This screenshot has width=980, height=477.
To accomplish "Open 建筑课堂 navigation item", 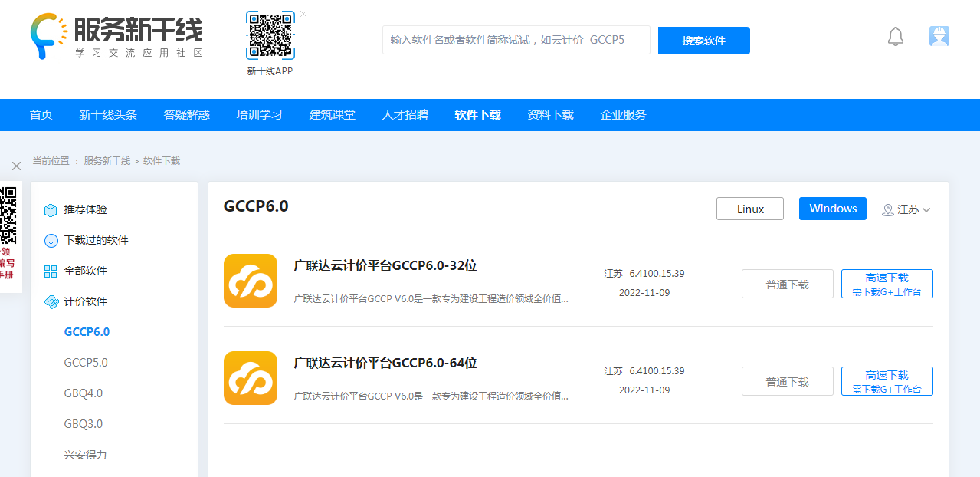I will point(333,115).
